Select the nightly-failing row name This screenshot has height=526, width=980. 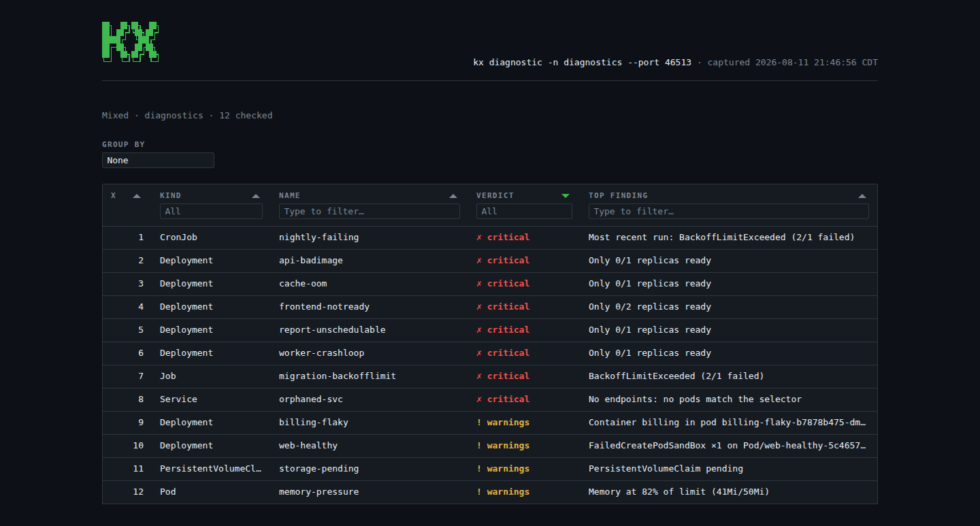click(318, 237)
